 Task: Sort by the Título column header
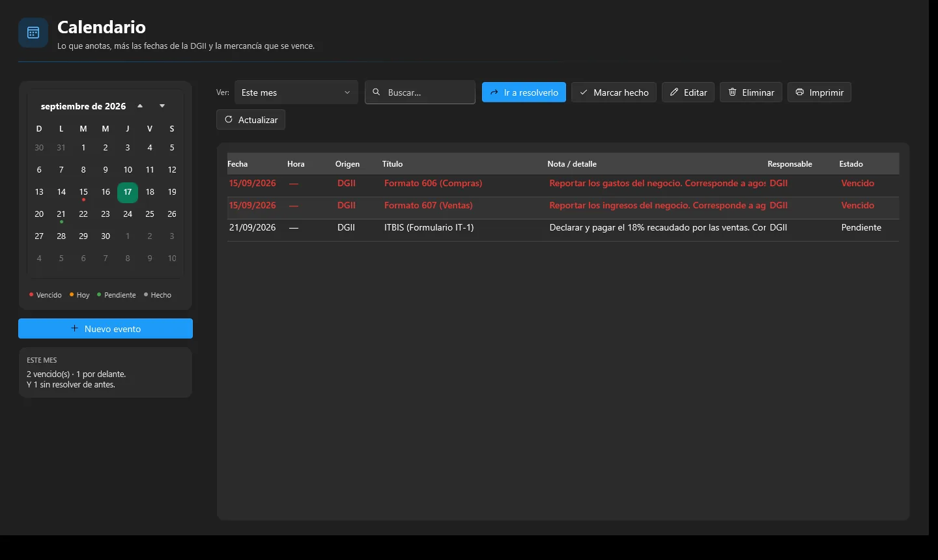392,164
